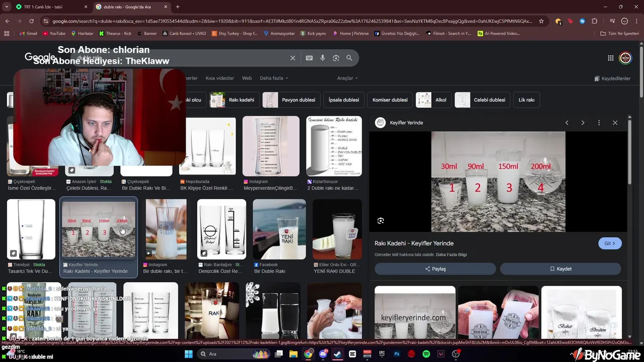Filter by Pavyon dublesi chip

pos(291,100)
